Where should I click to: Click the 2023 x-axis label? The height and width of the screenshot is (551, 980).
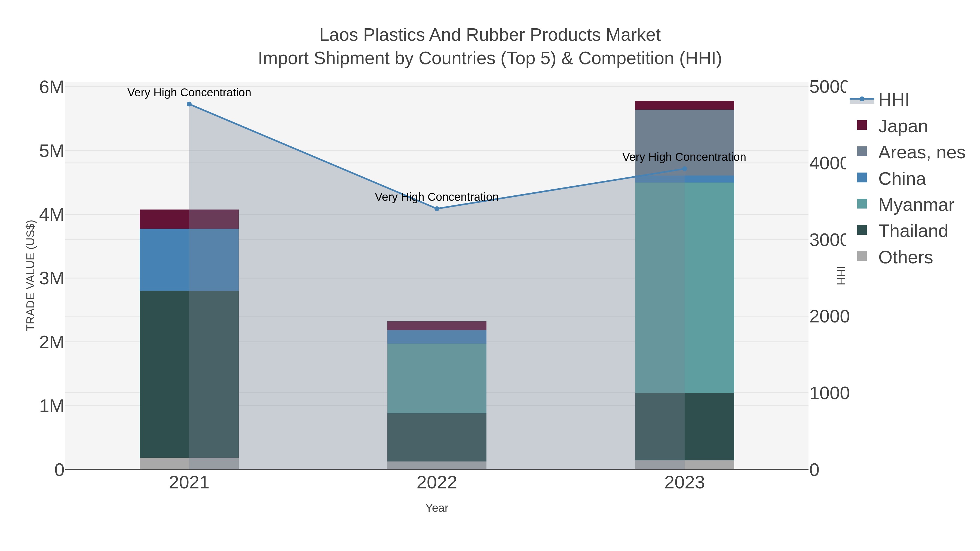pyautogui.click(x=684, y=483)
